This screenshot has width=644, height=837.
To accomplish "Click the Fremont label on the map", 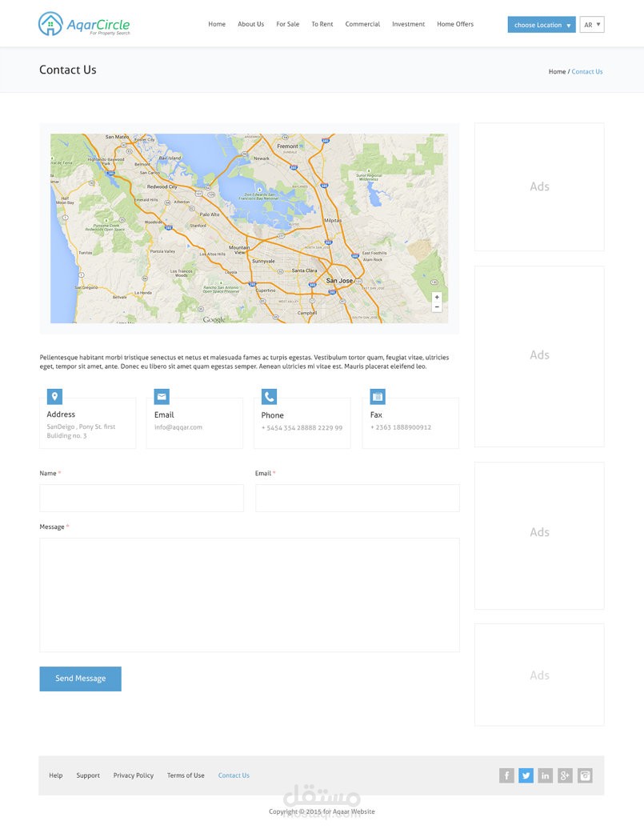I will pyautogui.click(x=287, y=146).
